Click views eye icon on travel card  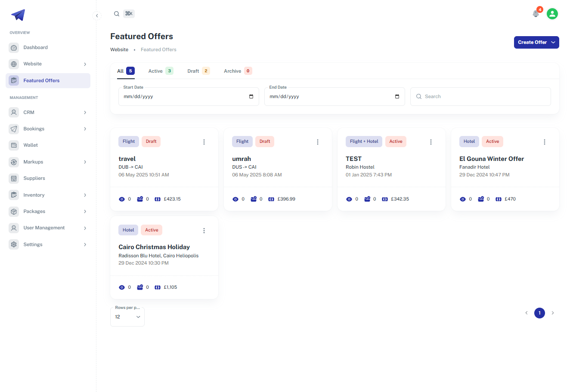[122, 199]
